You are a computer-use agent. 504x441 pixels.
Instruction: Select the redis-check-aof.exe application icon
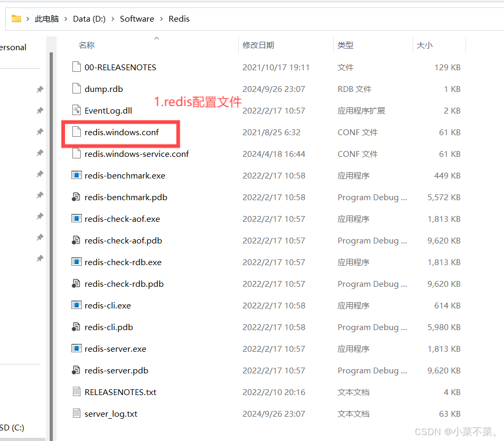pos(77,219)
